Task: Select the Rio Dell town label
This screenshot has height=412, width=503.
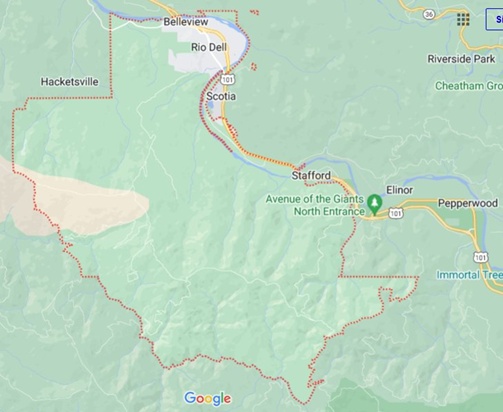Action: pos(209,47)
